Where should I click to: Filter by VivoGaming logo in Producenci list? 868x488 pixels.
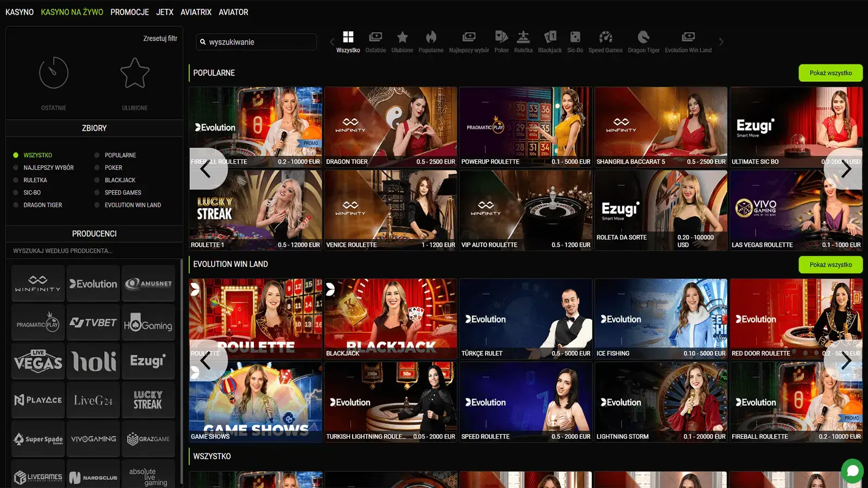point(93,439)
